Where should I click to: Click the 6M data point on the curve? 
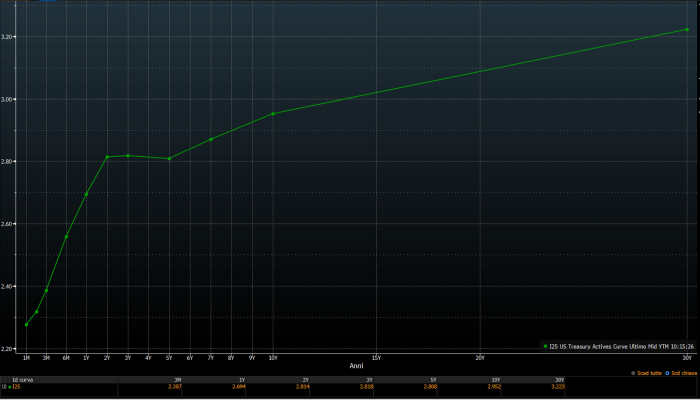pyautogui.click(x=66, y=237)
